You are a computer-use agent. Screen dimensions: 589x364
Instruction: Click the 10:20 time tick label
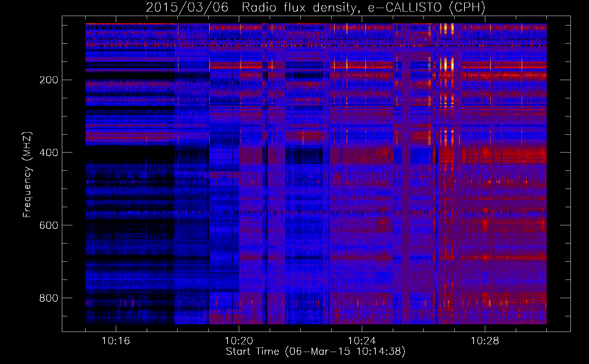pyautogui.click(x=239, y=341)
